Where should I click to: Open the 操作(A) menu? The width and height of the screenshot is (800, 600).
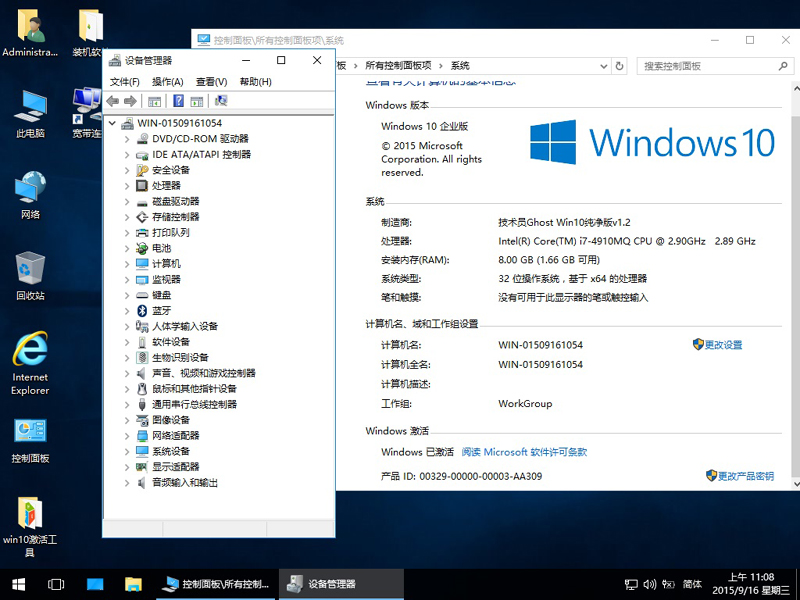(x=167, y=82)
